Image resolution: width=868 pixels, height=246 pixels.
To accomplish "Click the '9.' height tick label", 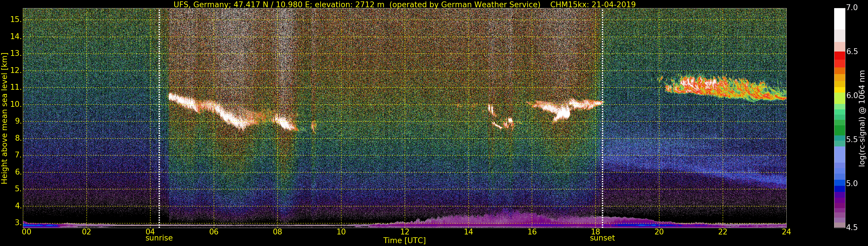I will [18, 121].
